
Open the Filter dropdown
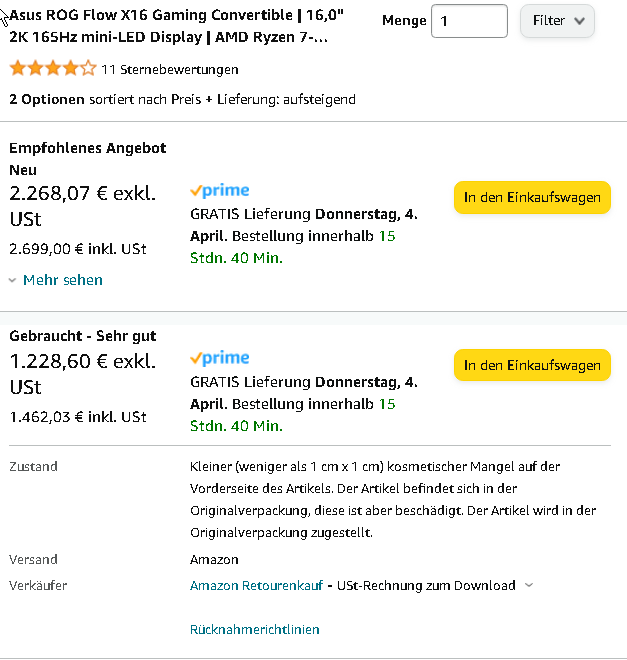(x=557, y=21)
